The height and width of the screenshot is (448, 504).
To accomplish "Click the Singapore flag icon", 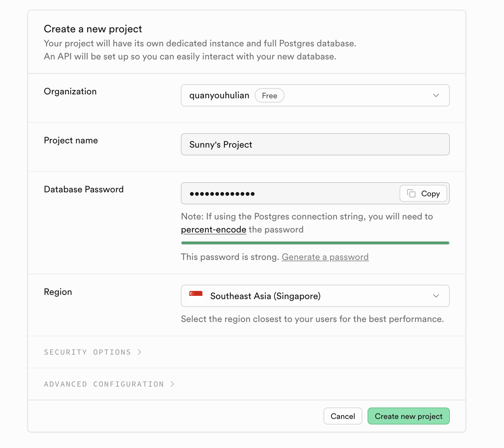I will click(x=196, y=294).
